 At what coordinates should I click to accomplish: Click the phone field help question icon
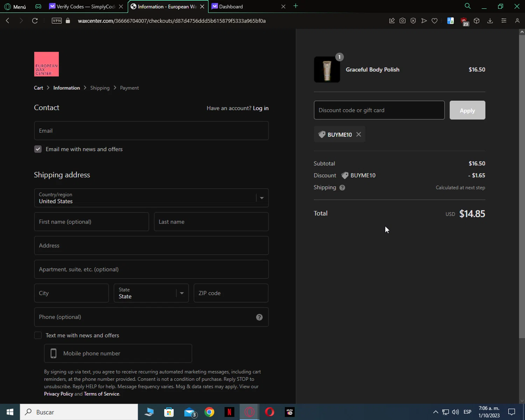[259, 317]
